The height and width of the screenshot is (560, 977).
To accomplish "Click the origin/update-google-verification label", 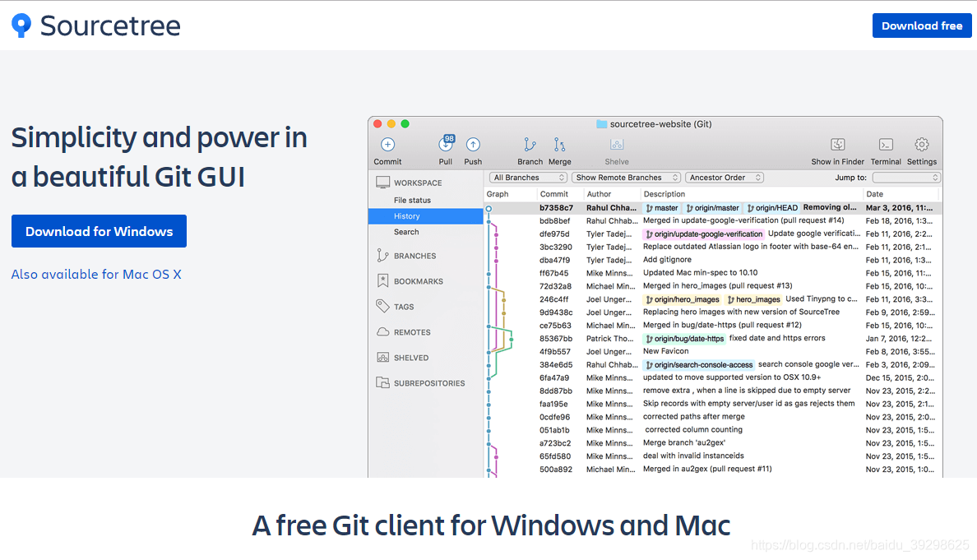I will [x=703, y=234].
